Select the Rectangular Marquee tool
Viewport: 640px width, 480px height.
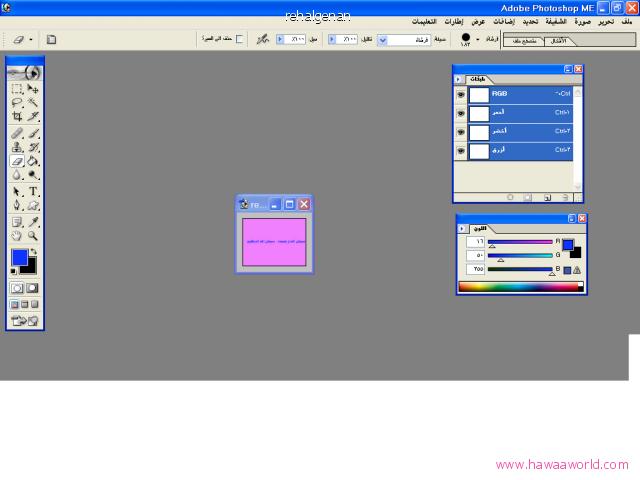click(x=17, y=89)
